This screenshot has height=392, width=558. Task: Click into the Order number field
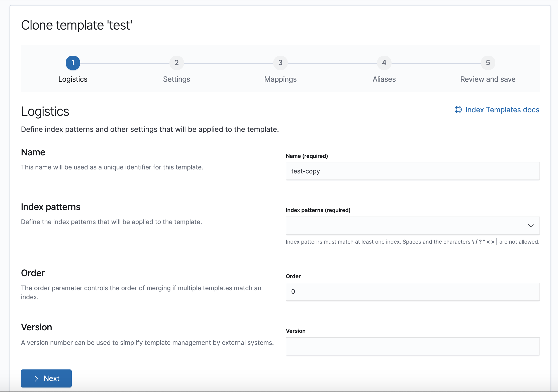point(413,292)
